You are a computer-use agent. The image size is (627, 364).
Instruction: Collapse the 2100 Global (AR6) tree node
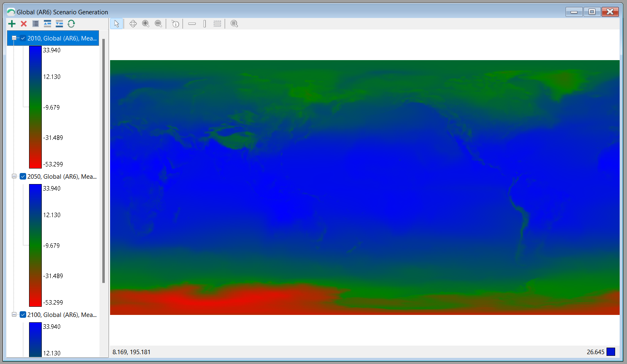click(x=14, y=315)
